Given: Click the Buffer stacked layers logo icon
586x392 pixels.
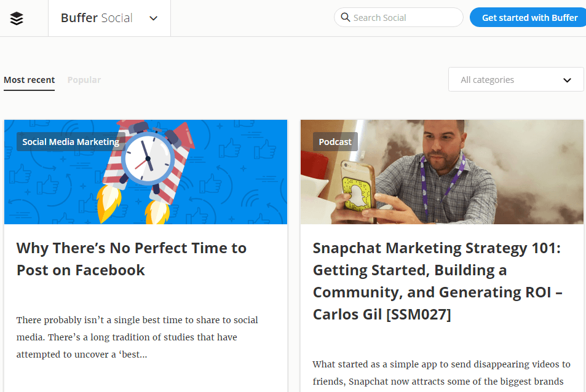Looking at the screenshot, I should click(x=17, y=18).
